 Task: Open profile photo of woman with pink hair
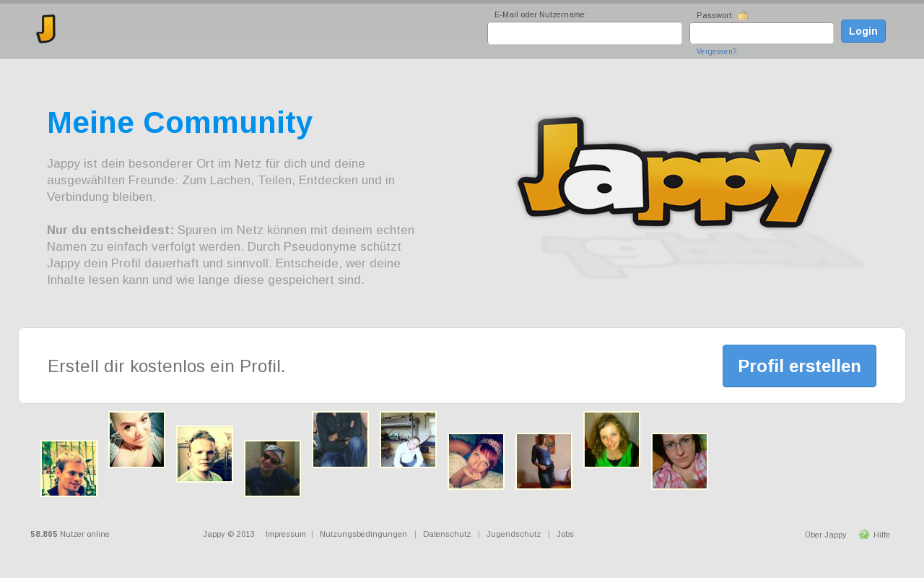click(x=476, y=462)
